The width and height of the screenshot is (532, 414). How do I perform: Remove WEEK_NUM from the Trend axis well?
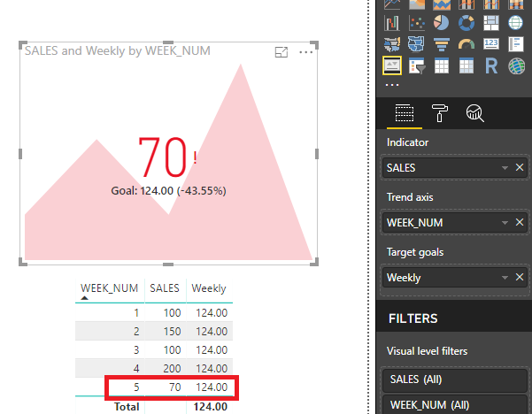[520, 222]
